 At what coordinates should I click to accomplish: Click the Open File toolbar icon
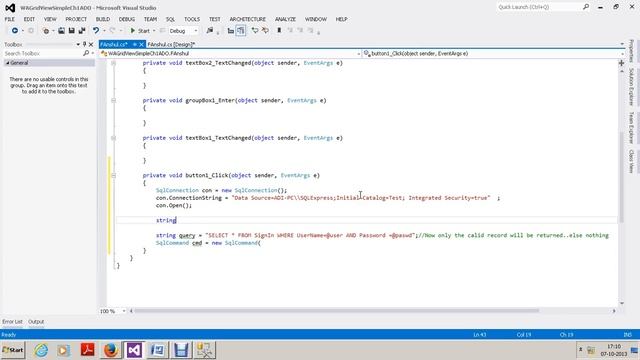click(61, 31)
